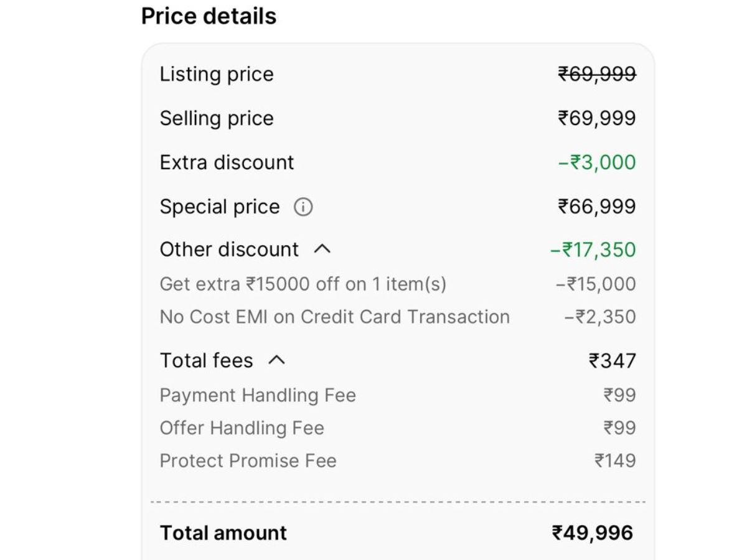Click the −₹2,350 EMI discount amount
This screenshot has height=560, width=747.
pyautogui.click(x=599, y=317)
